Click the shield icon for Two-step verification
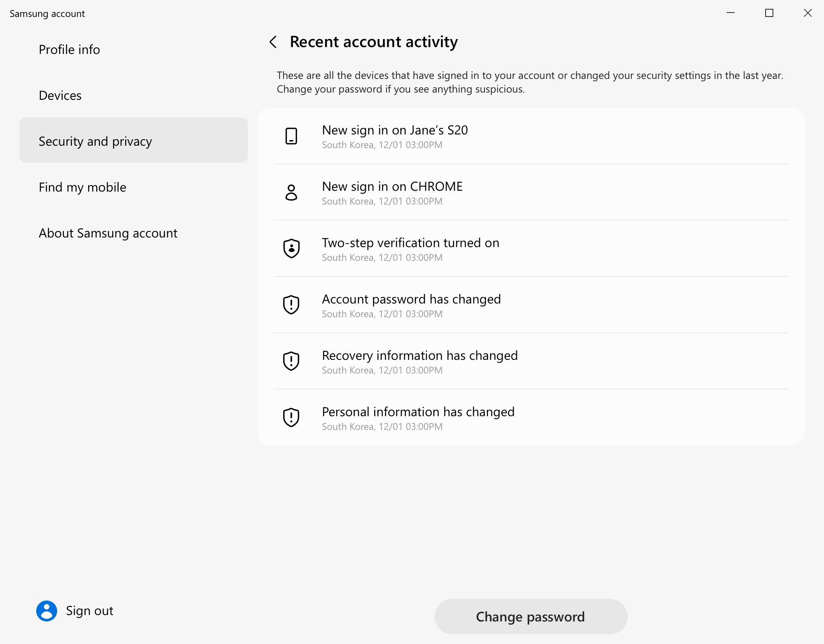Screen dimensions: 824x644 click(x=291, y=248)
